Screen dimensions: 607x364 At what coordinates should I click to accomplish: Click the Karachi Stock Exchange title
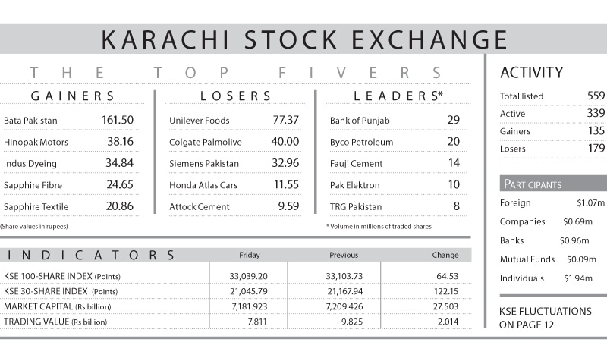point(303,39)
